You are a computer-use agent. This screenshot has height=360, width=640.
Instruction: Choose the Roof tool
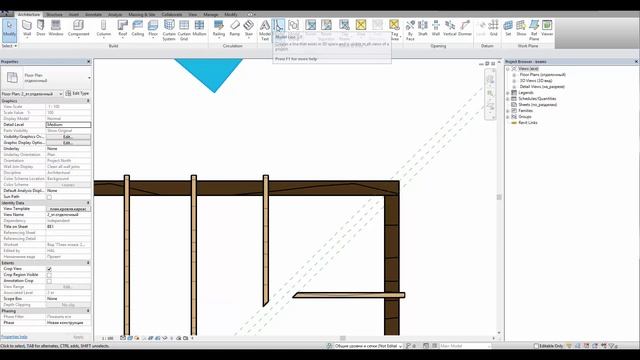[x=122, y=29]
